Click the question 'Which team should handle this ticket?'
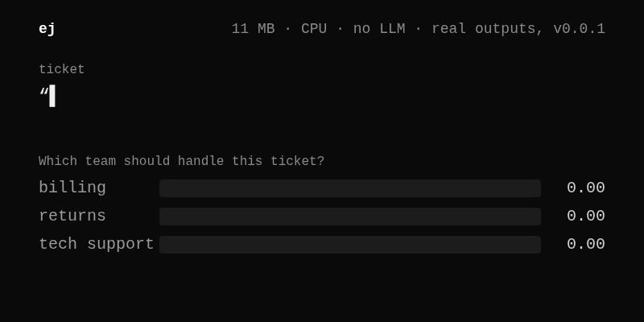Viewport: 644px width, 322px height. (182, 161)
